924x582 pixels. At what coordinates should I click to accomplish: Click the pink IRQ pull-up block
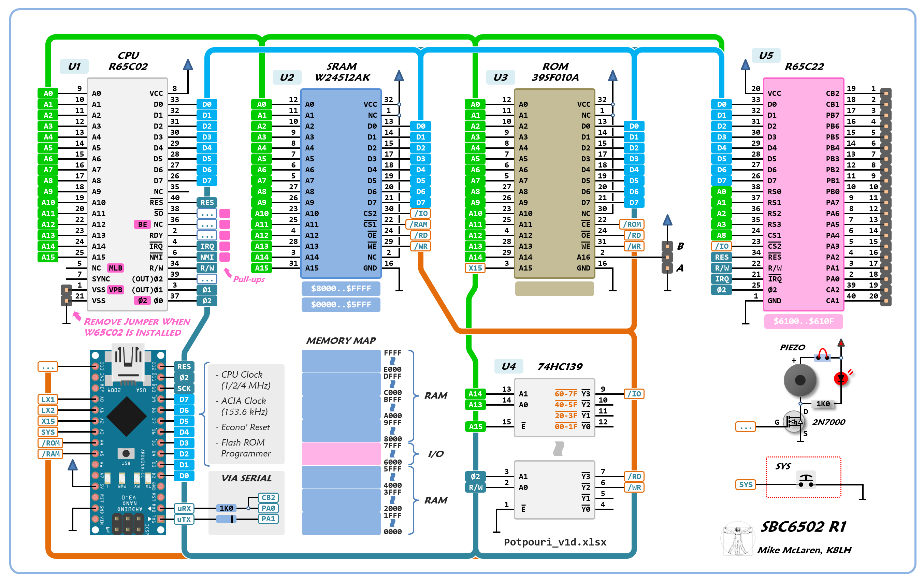(225, 246)
